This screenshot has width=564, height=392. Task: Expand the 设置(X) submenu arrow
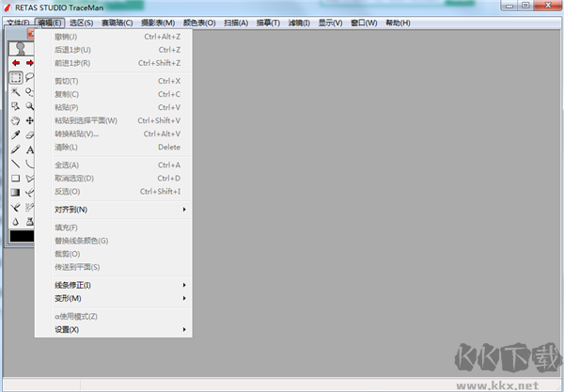(184, 329)
